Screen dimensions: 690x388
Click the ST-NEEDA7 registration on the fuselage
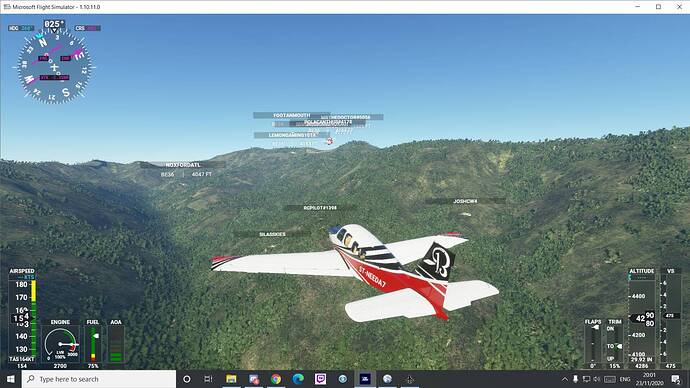[x=372, y=277]
